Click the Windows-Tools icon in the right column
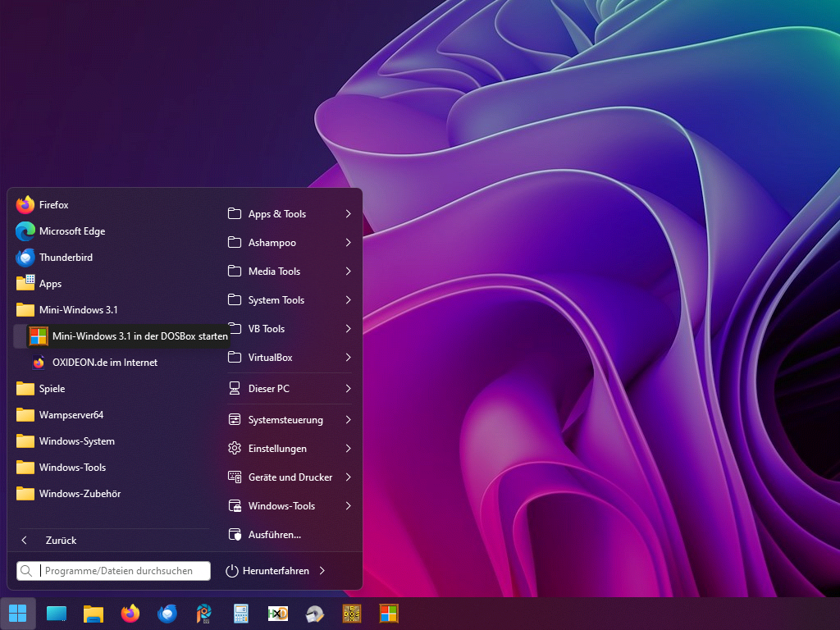 [235, 505]
